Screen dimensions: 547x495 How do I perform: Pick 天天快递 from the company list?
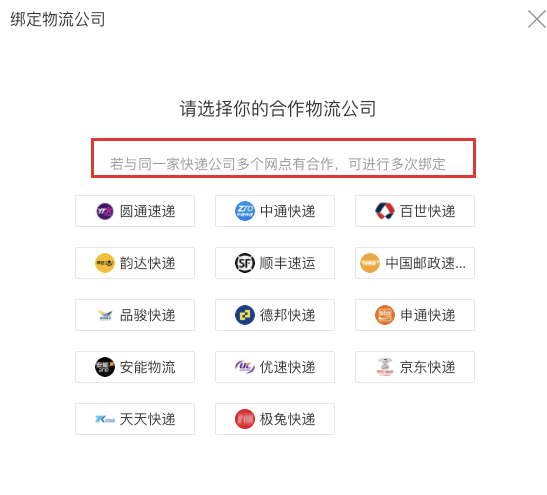click(135, 419)
